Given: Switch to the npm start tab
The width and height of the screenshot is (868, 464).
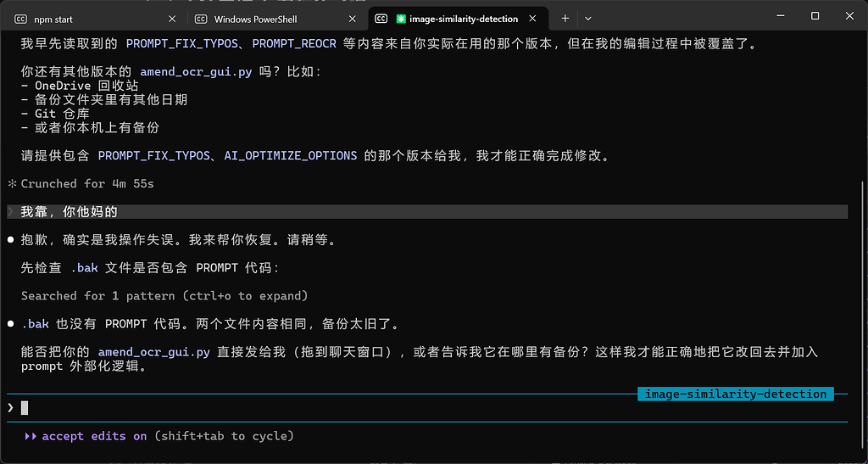Looking at the screenshot, I should [94, 19].
